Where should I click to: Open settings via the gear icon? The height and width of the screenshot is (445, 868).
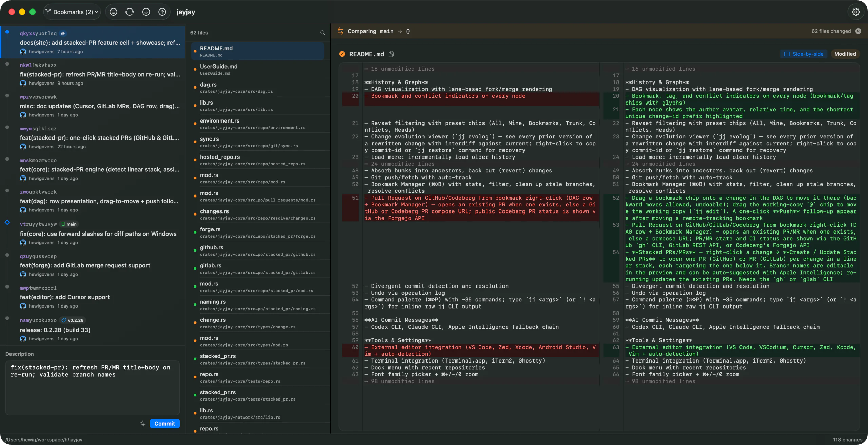tap(856, 12)
